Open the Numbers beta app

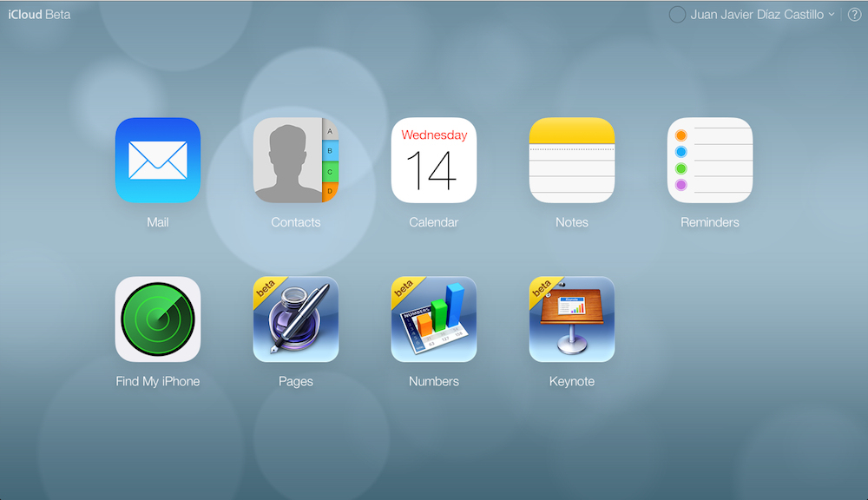[434, 319]
